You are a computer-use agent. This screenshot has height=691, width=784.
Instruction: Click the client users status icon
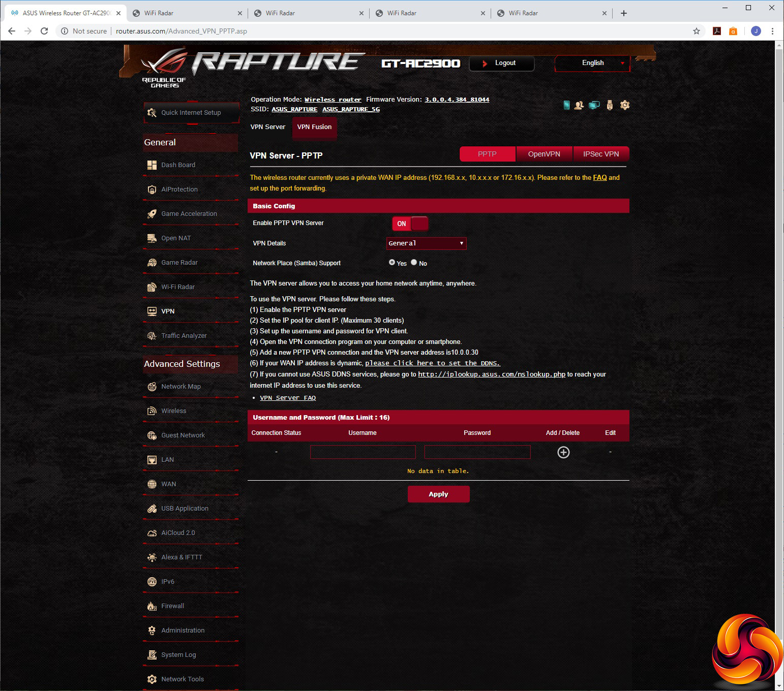click(x=579, y=105)
